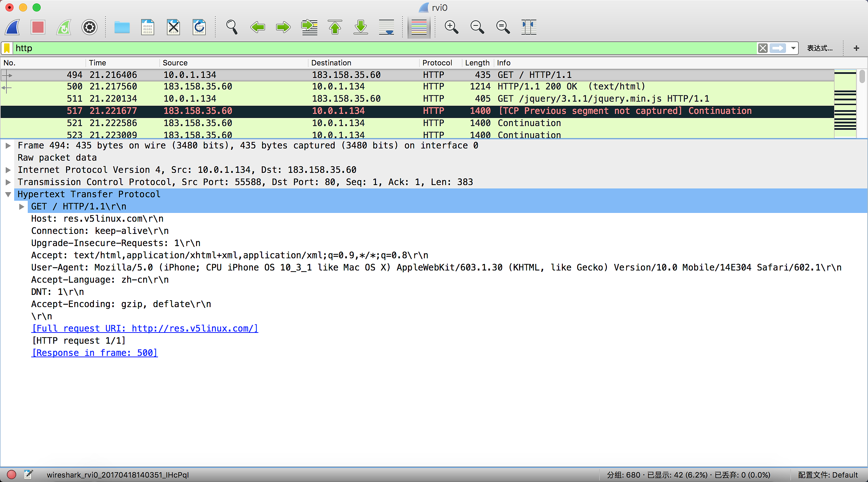Click the find packet magnifier icon
Image resolution: width=868 pixels, height=482 pixels.
(x=232, y=27)
